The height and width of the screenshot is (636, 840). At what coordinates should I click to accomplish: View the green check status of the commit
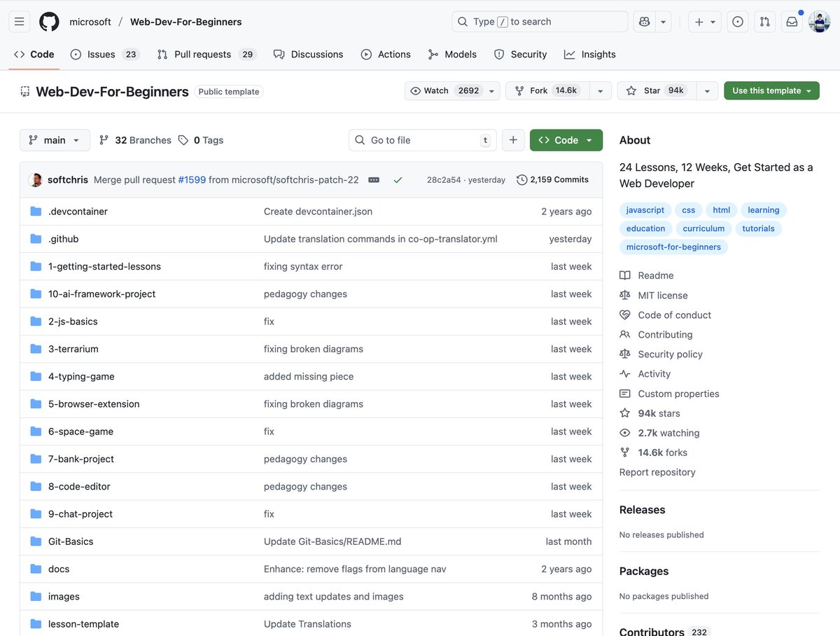coord(398,180)
